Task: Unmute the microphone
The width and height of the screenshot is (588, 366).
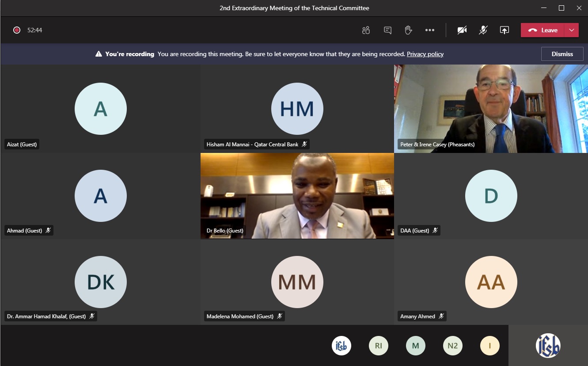Action: [x=483, y=30]
